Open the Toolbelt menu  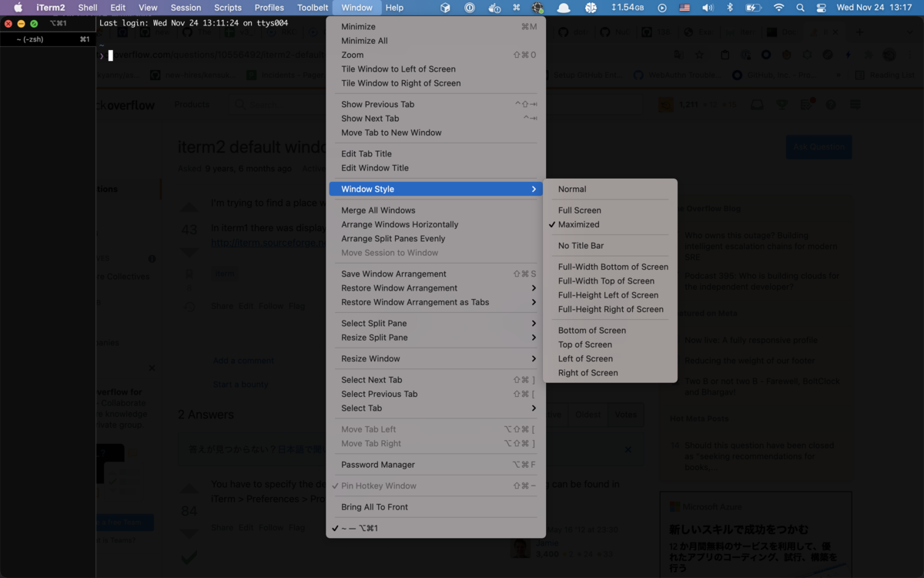coord(312,8)
